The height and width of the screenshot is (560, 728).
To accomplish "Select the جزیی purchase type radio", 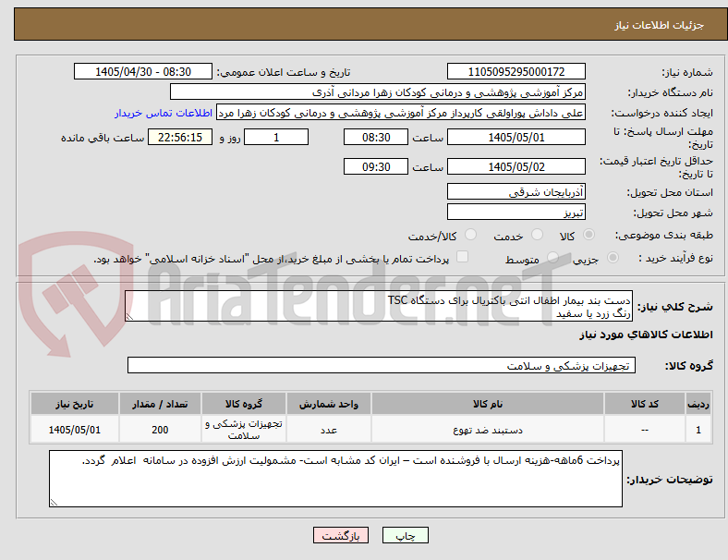I will (613, 257).
